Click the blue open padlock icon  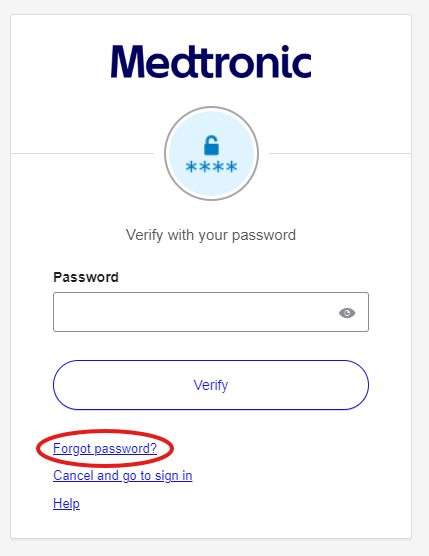pyautogui.click(x=211, y=145)
